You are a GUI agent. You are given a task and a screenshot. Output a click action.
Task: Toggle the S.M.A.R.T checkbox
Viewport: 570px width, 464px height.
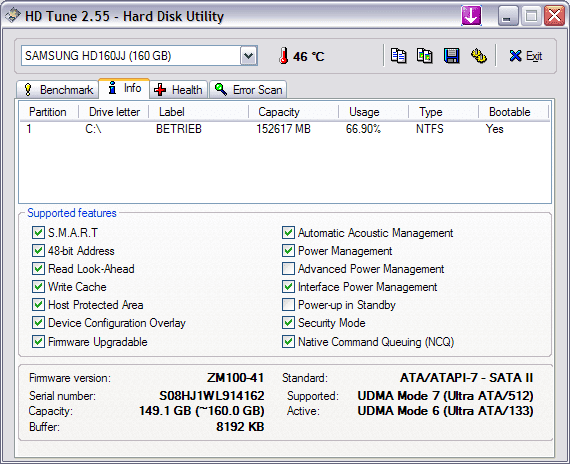38,233
